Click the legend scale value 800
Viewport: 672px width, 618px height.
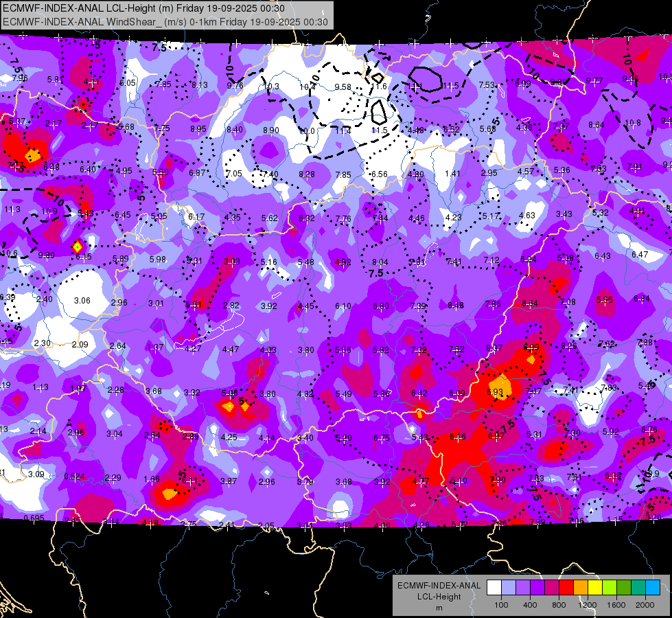559,605
